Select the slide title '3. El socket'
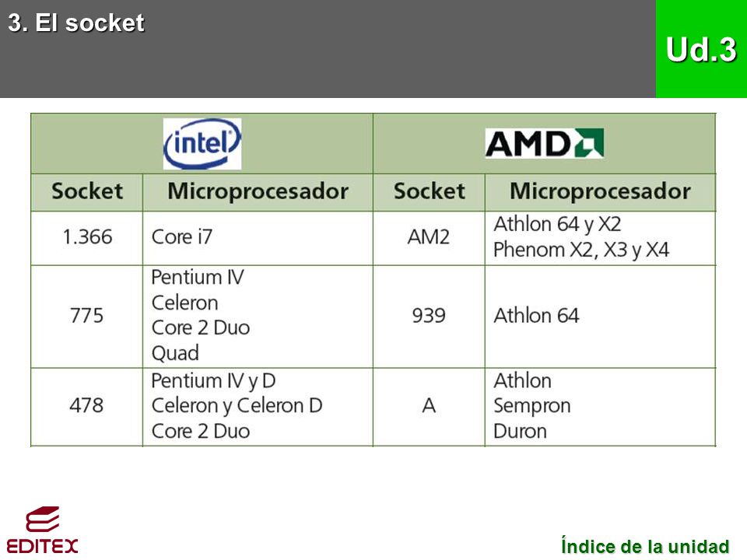The image size is (747, 560). (x=76, y=23)
